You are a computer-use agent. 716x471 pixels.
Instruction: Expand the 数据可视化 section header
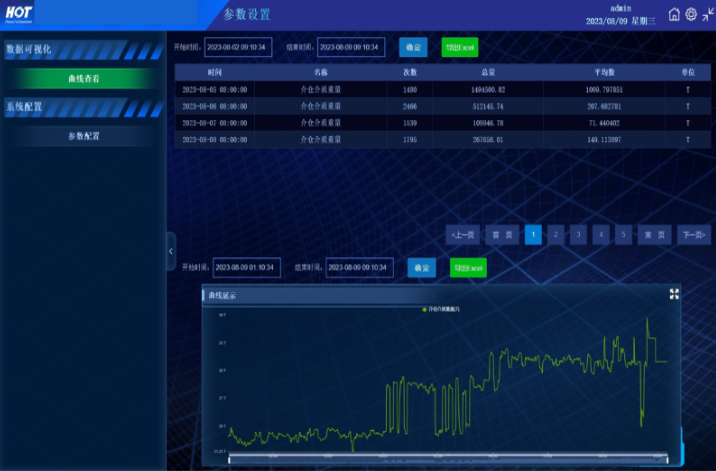point(84,50)
